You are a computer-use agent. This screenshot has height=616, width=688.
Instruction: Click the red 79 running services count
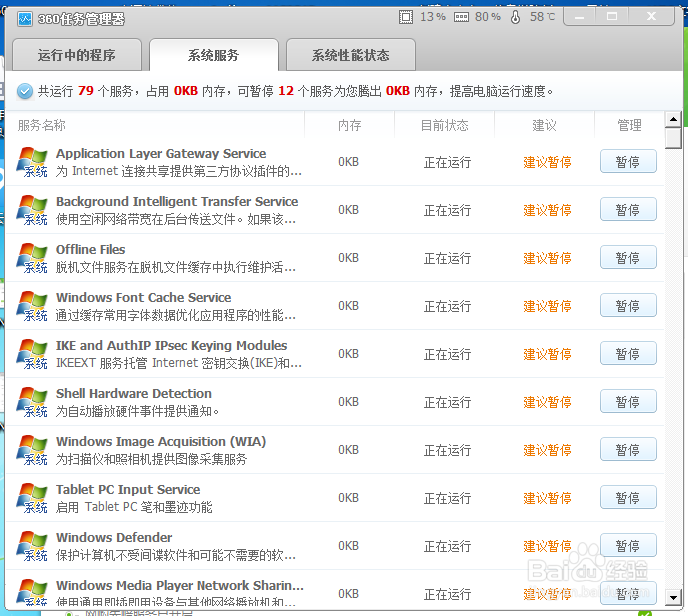coord(86,91)
